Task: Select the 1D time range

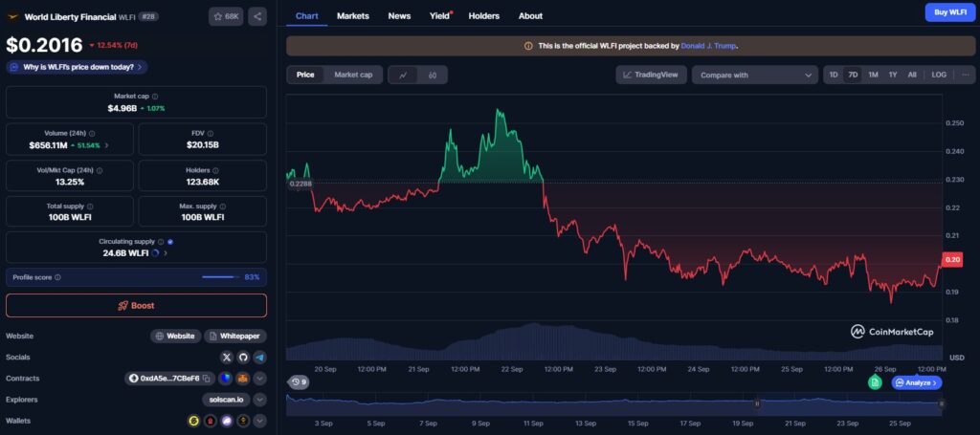Action: pyautogui.click(x=833, y=75)
